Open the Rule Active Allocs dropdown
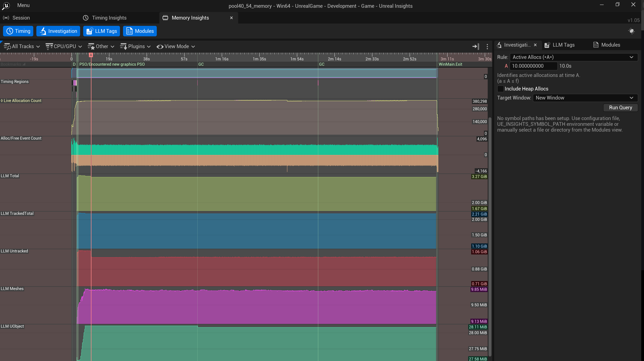644x361 pixels. 574,57
